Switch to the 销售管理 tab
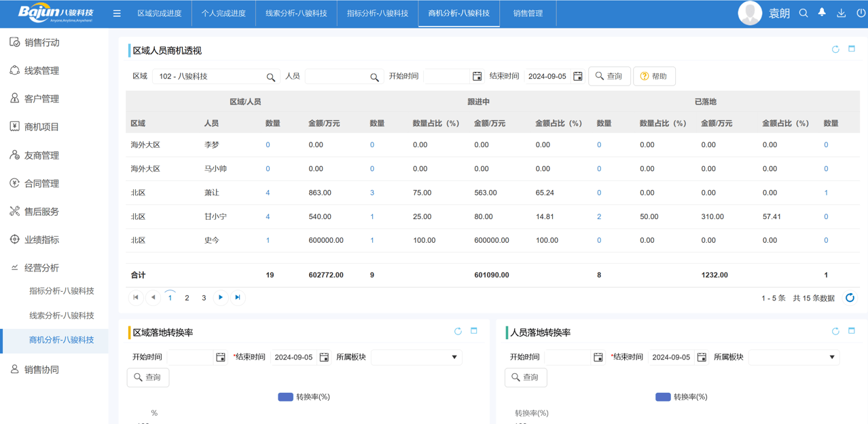The width and height of the screenshot is (868, 424). [x=528, y=14]
